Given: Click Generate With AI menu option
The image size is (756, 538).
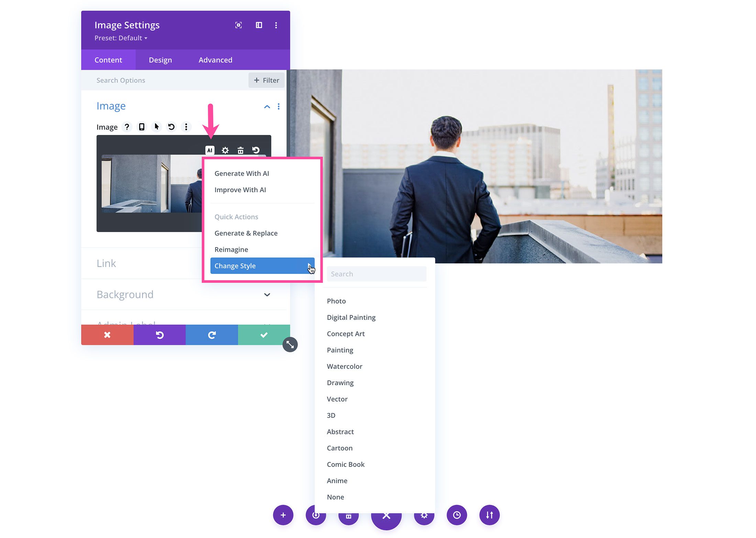Looking at the screenshot, I should pyautogui.click(x=243, y=173).
